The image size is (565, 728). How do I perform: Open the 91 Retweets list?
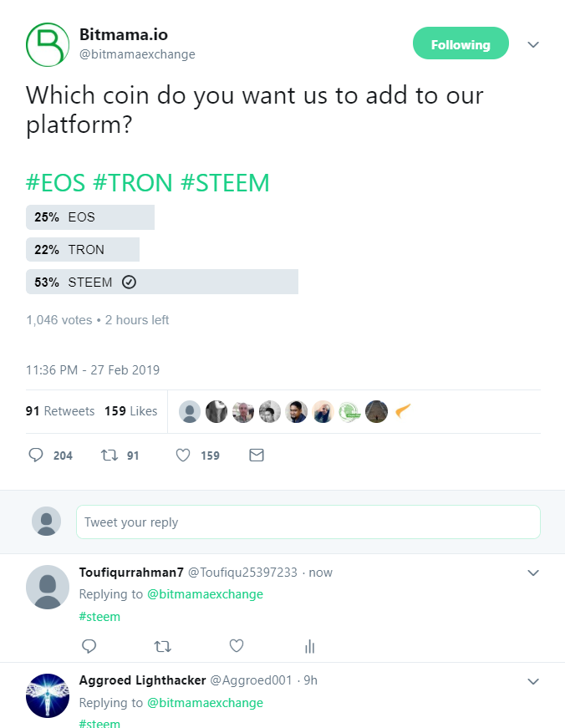(60, 411)
